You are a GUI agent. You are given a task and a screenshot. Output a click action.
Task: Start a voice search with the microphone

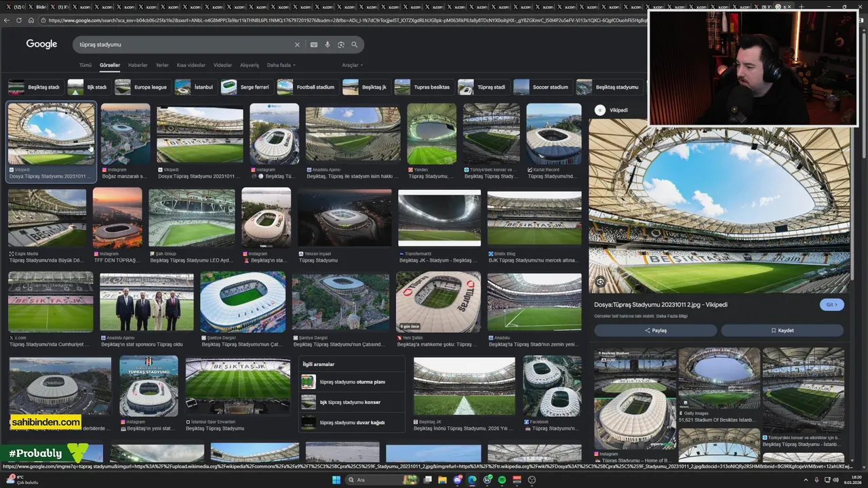click(327, 45)
